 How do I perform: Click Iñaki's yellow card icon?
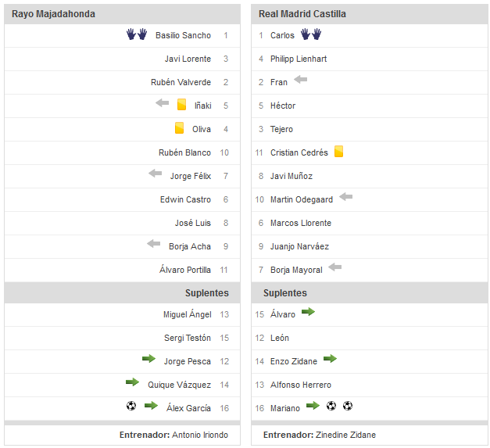[x=181, y=105]
